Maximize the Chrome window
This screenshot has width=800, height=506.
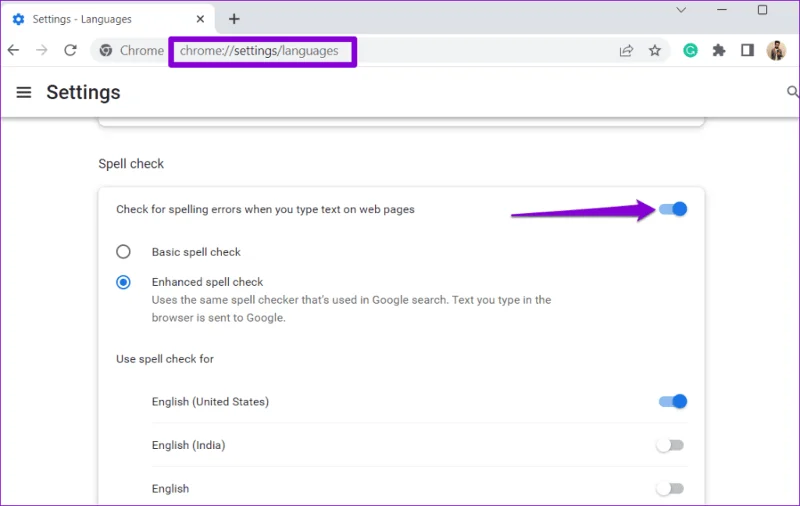tap(762, 10)
